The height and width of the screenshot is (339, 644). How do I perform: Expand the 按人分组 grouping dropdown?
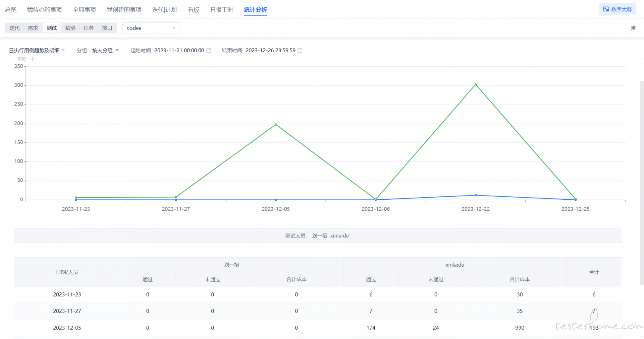(x=105, y=50)
